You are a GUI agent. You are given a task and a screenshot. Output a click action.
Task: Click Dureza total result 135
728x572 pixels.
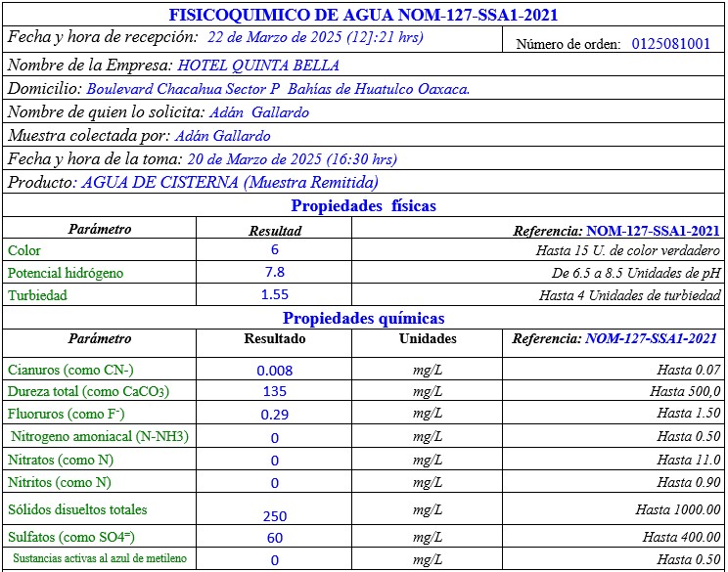(x=274, y=391)
